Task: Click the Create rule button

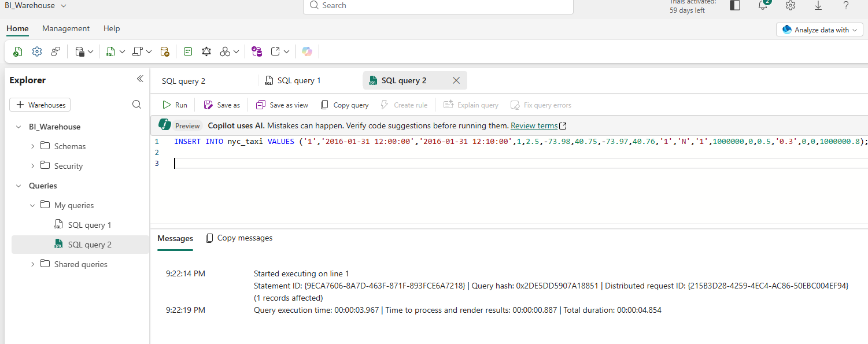Action: [x=404, y=105]
